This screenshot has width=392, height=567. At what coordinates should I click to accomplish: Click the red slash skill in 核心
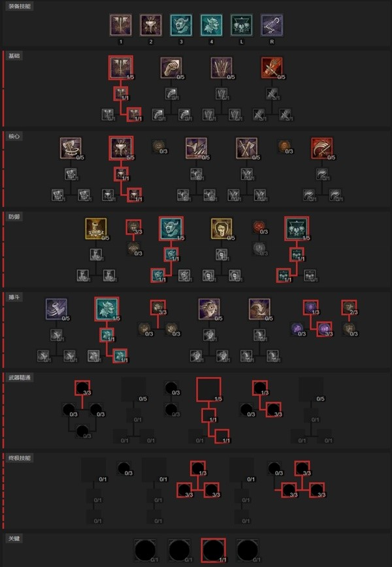pyautogui.click(x=322, y=148)
